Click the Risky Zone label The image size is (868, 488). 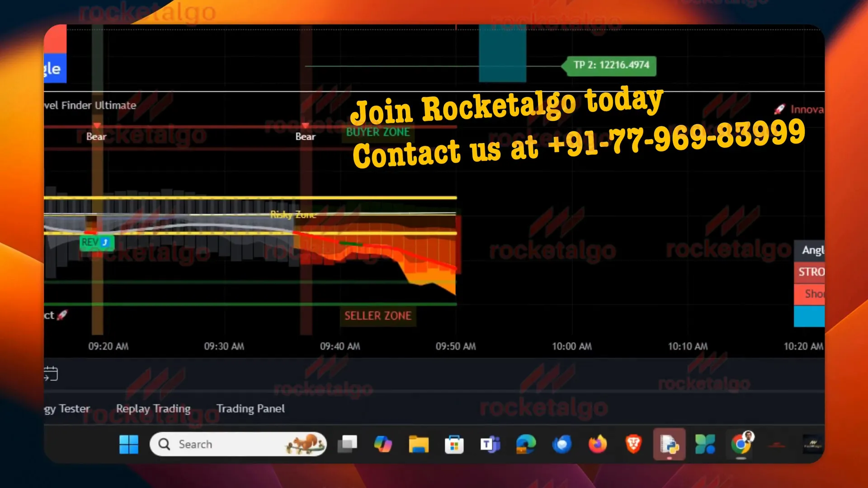click(x=293, y=215)
